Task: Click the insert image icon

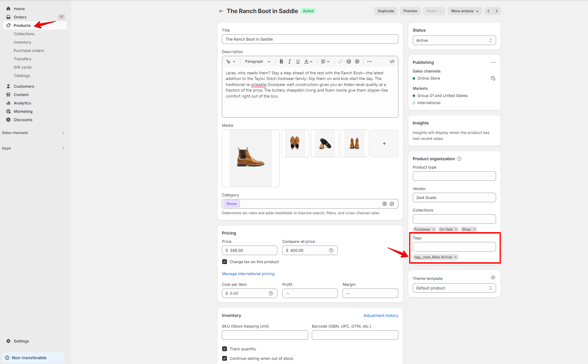Action: 349,61
